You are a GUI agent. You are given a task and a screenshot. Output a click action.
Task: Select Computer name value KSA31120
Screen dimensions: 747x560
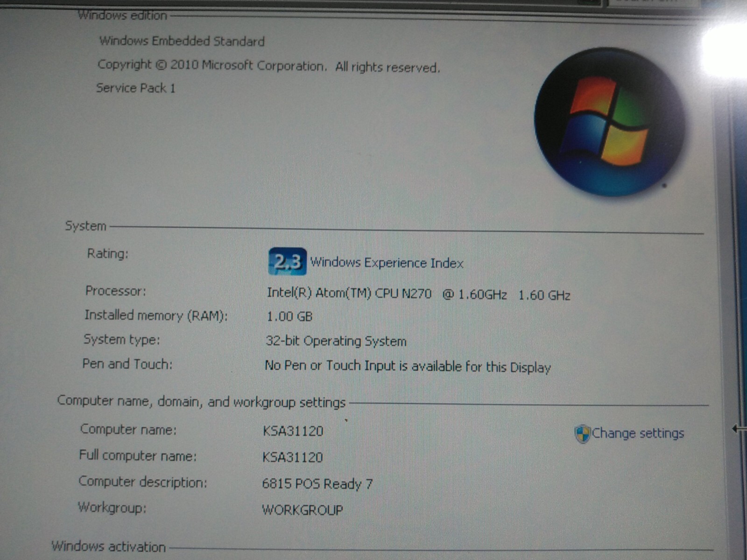click(x=293, y=430)
